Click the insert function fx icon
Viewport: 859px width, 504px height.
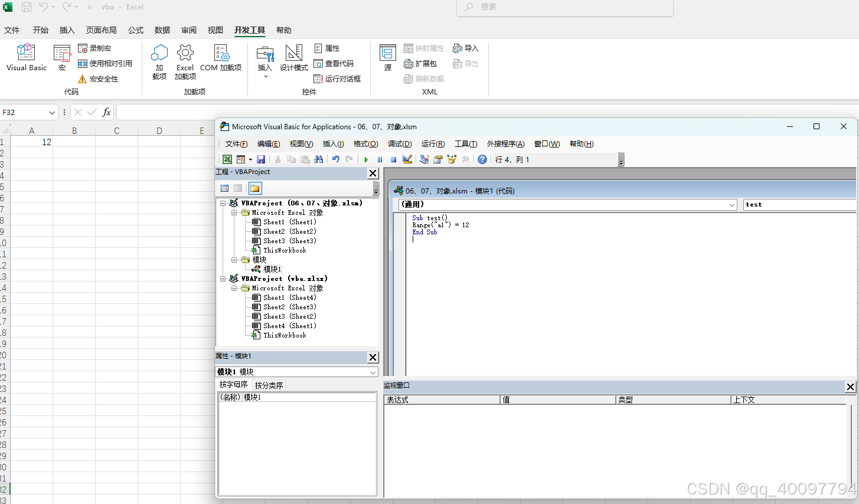coord(106,112)
